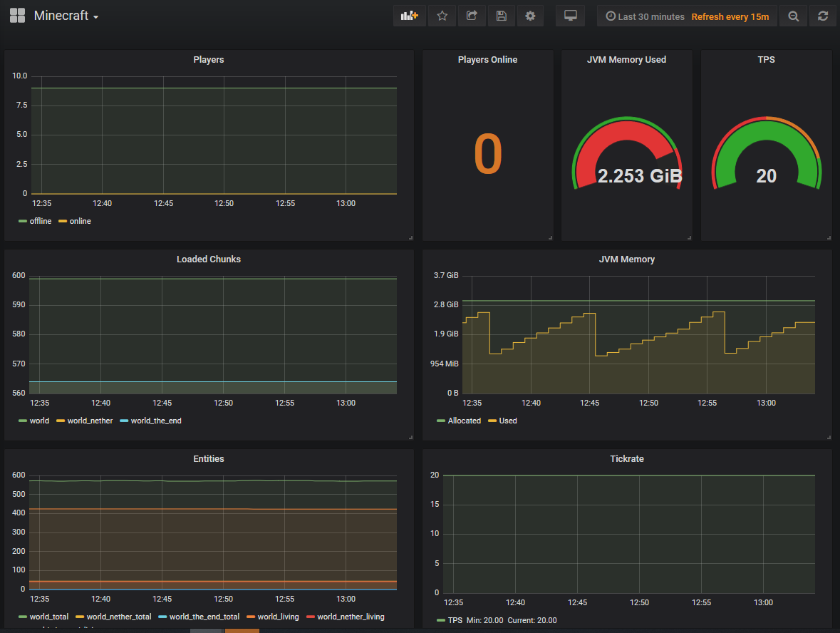This screenshot has width=840, height=633.
Task: Click the refresh dashboard icon
Action: click(823, 16)
